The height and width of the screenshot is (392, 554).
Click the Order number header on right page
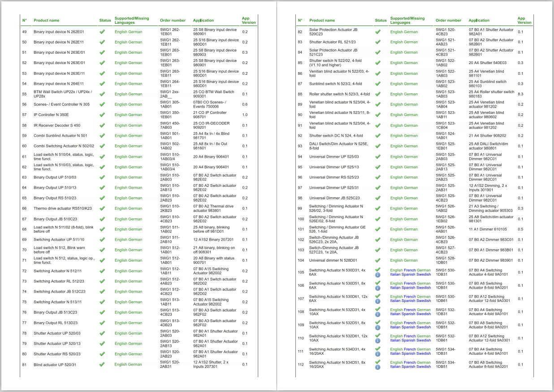pyautogui.click(x=448, y=21)
